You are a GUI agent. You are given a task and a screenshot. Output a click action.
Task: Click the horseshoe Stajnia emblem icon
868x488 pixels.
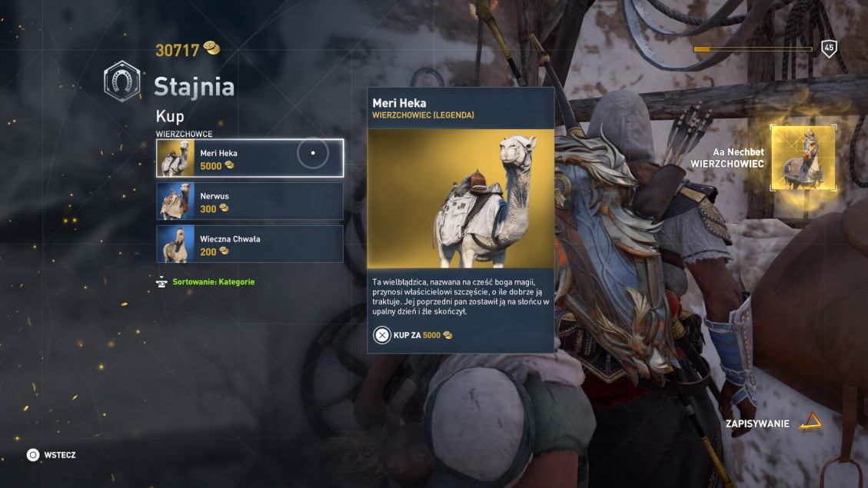(x=121, y=82)
